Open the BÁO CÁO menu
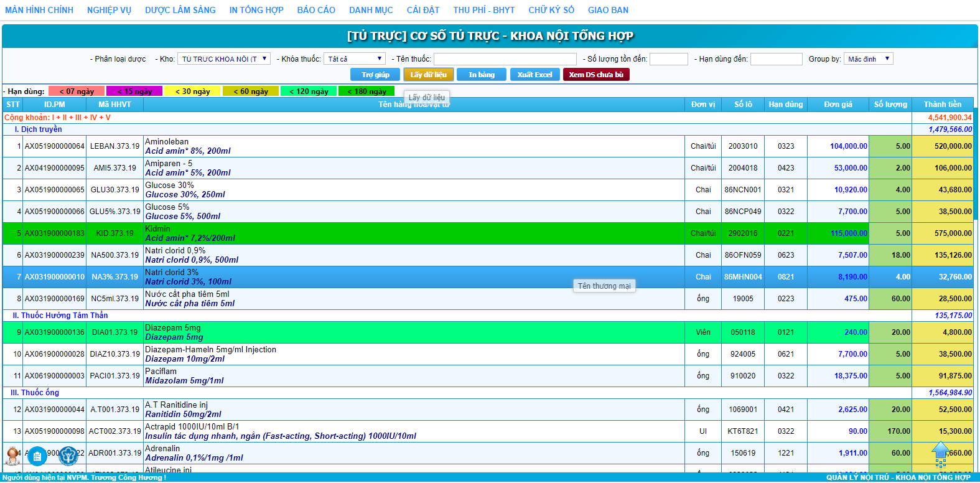This screenshot has width=980, height=483. pyautogui.click(x=316, y=10)
